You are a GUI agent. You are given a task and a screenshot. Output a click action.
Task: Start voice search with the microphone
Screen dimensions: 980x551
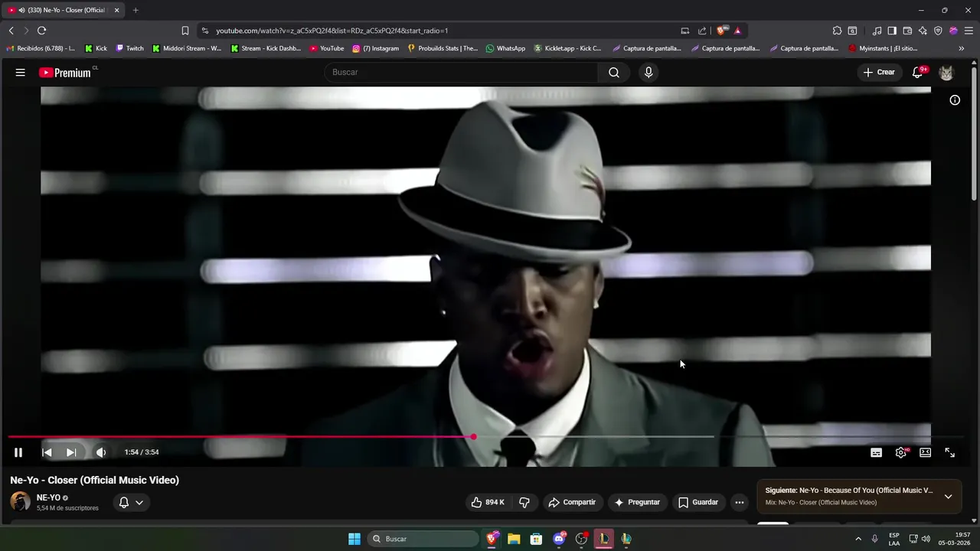point(648,72)
